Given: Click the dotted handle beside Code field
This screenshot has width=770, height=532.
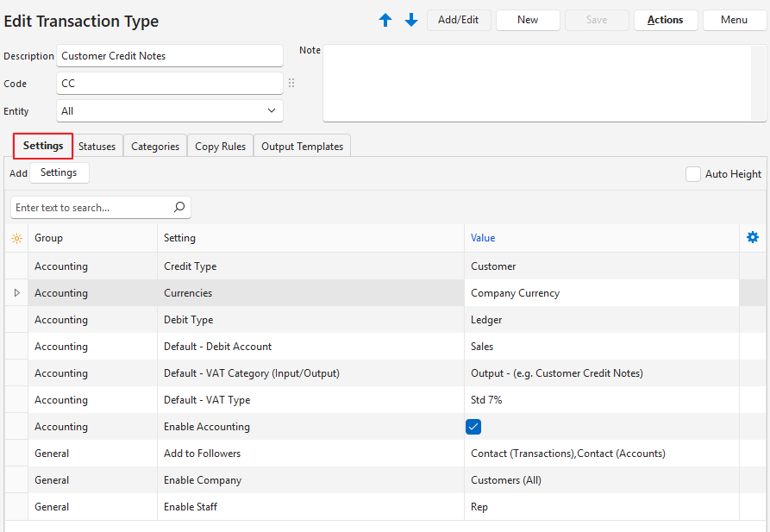Looking at the screenshot, I should (291, 84).
